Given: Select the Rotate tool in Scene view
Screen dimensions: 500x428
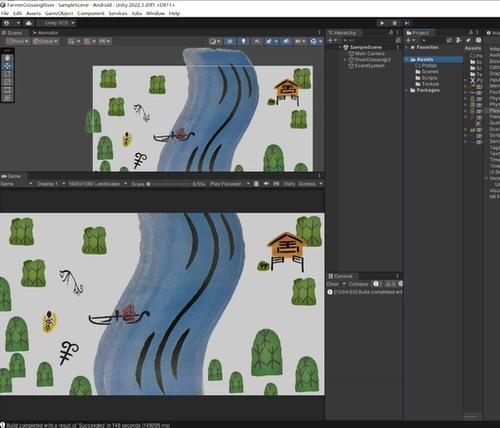Looking at the screenshot, I should pos(7,74).
